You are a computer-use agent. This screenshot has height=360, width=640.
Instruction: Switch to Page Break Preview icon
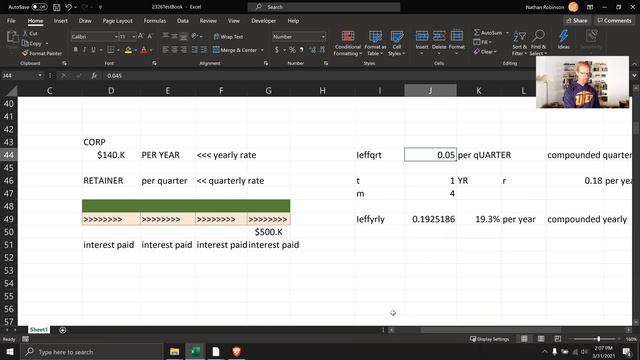tap(558, 339)
